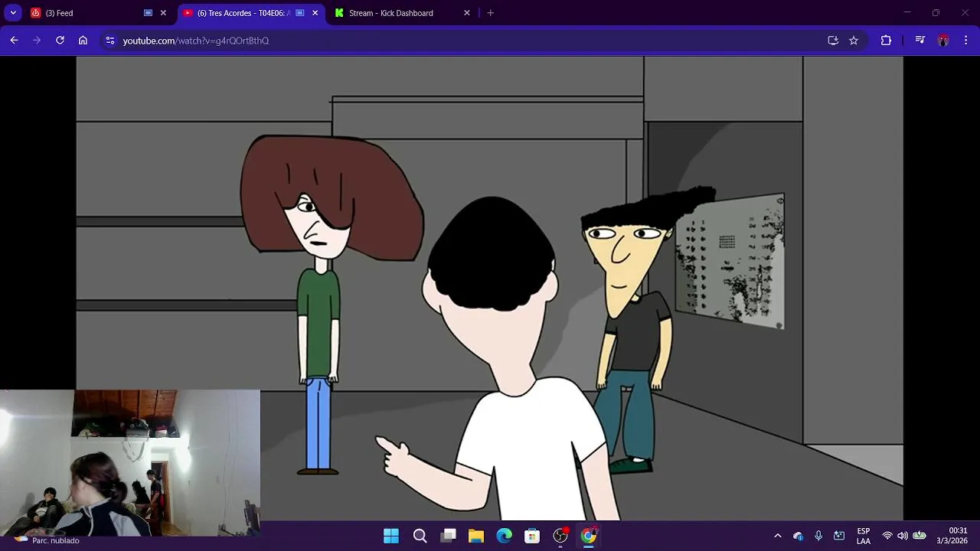Close the Kick Dashboard tab

click(x=467, y=13)
